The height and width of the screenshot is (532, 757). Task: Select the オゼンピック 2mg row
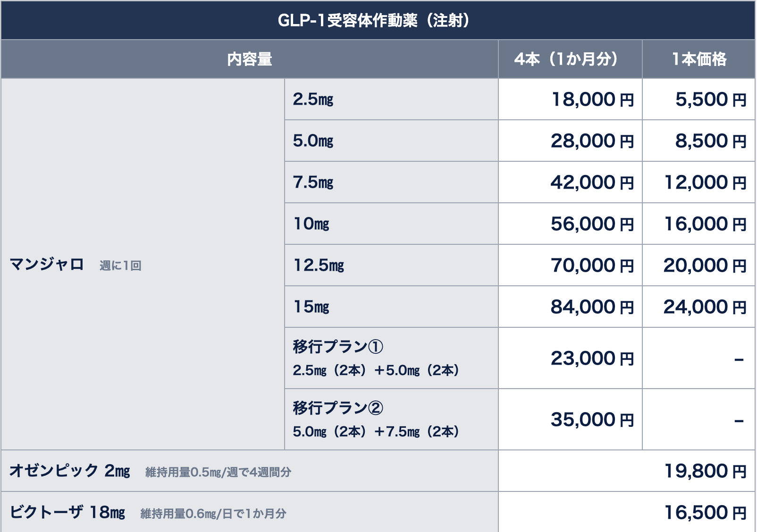(x=70, y=471)
